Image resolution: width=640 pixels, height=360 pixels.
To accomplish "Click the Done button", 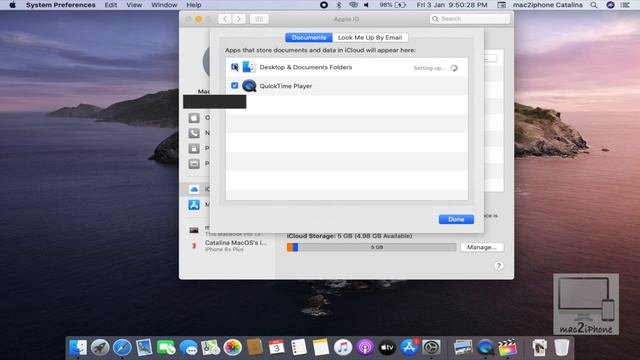I will pyautogui.click(x=456, y=219).
